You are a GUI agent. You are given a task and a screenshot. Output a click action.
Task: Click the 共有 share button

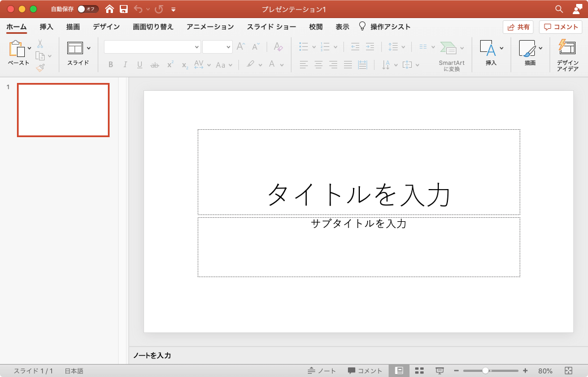518,27
